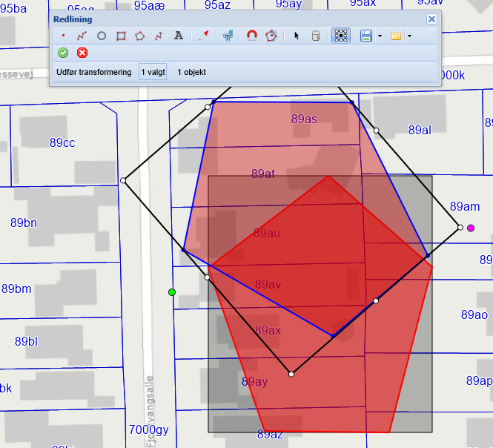Image resolution: width=493 pixels, height=448 pixels.
Task: Select the draw polygon tool
Action: coord(139,36)
